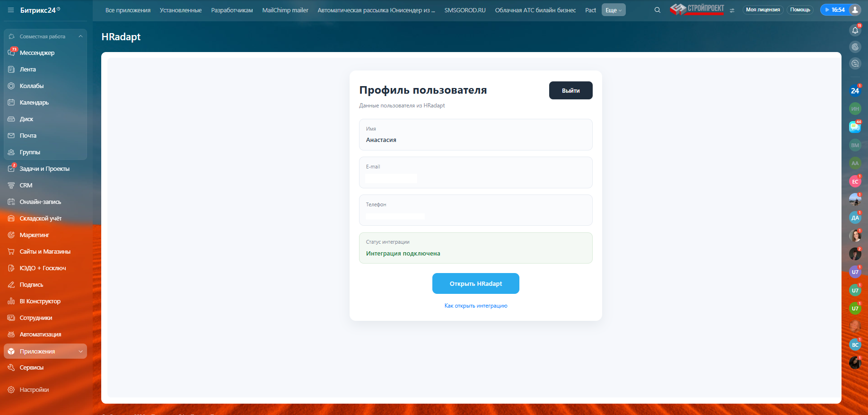Open the Pact tab

tap(590, 10)
